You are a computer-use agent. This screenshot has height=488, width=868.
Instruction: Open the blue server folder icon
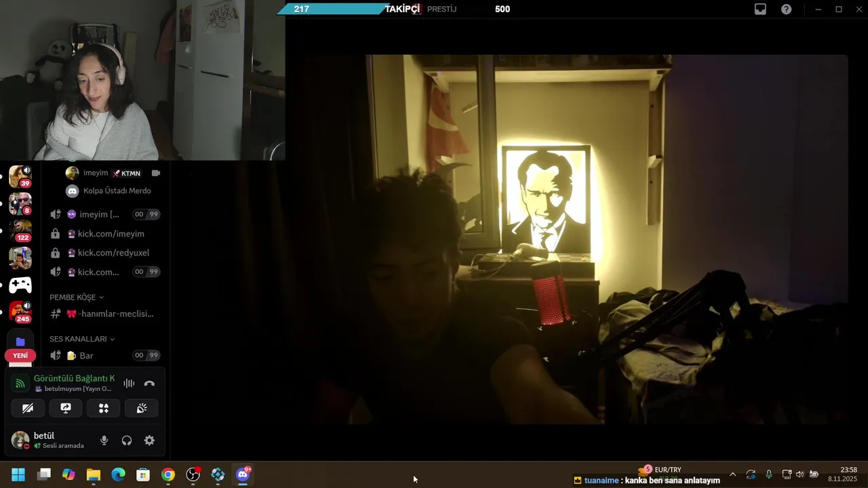pyautogui.click(x=20, y=342)
